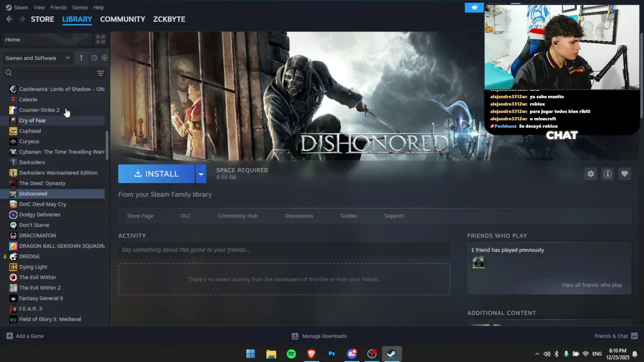This screenshot has width=644, height=362.
Task: Open the Friends menu
Action: pos(58,8)
